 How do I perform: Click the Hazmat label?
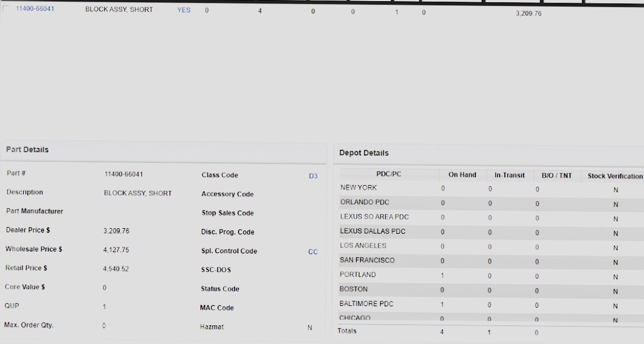(x=212, y=327)
